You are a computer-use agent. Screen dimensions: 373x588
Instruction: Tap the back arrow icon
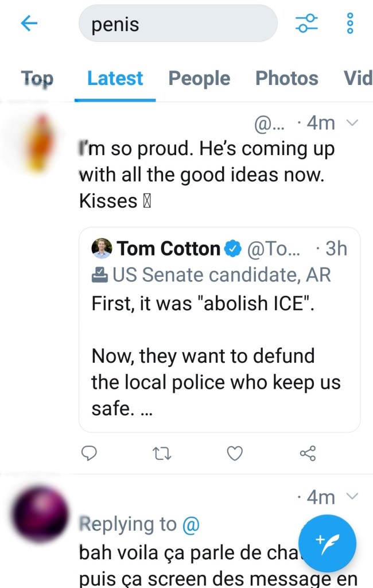(29, 24)
